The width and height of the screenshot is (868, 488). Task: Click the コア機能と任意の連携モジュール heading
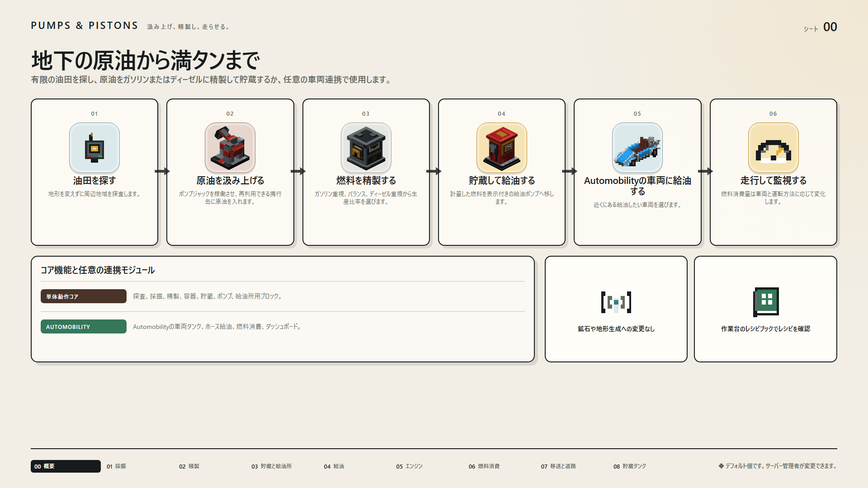click(98, 270)
